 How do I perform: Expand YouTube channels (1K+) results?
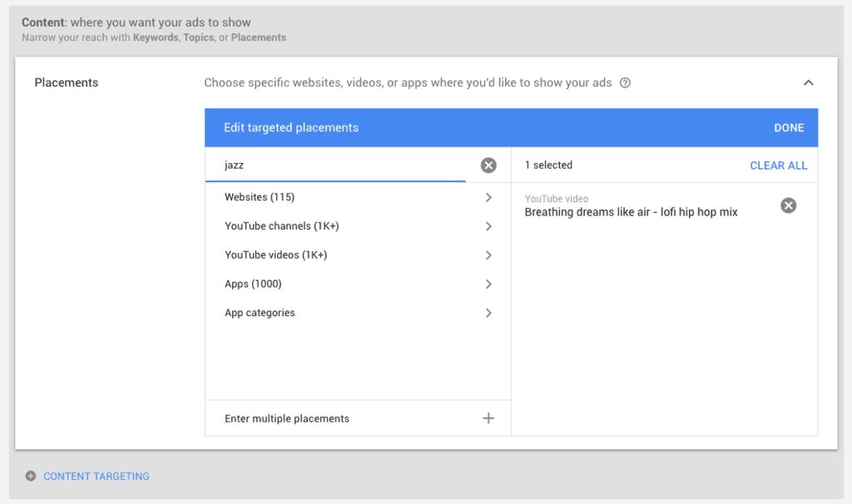point(488,226)
